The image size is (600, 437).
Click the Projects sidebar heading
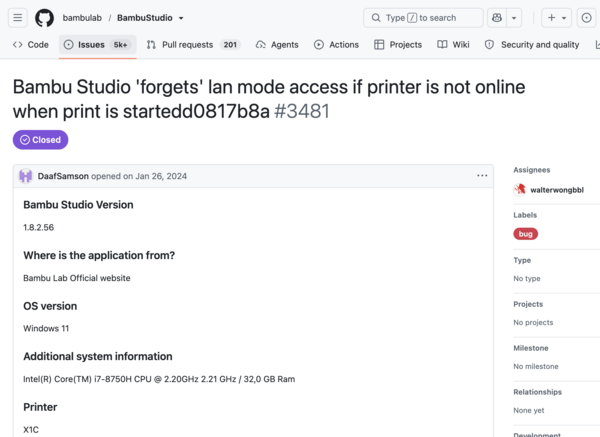(x=528, y=304)
